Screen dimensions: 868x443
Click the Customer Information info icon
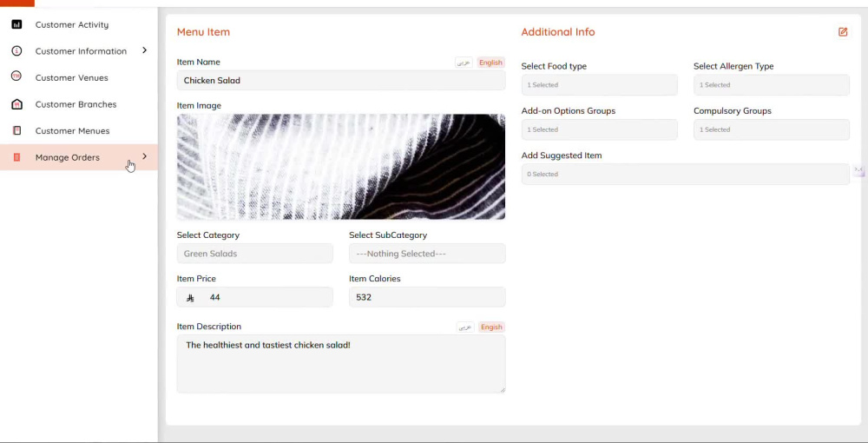coord(16,51)
